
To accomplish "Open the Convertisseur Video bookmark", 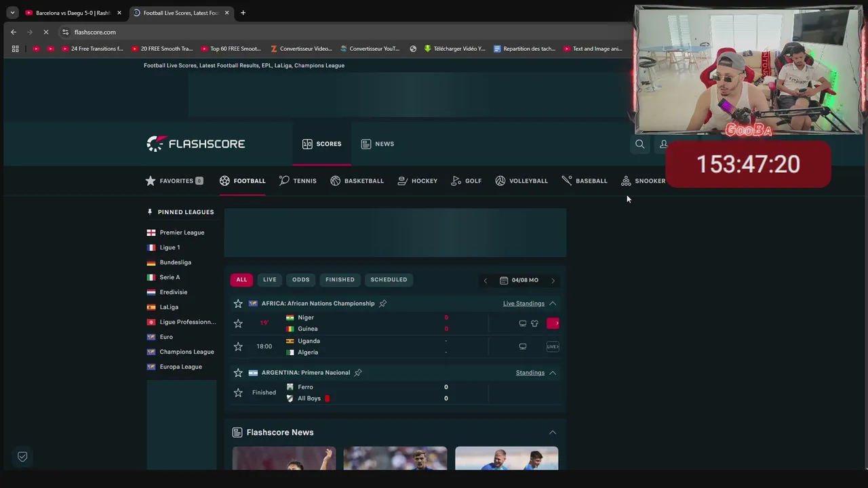I will click(x=302, y=49).
